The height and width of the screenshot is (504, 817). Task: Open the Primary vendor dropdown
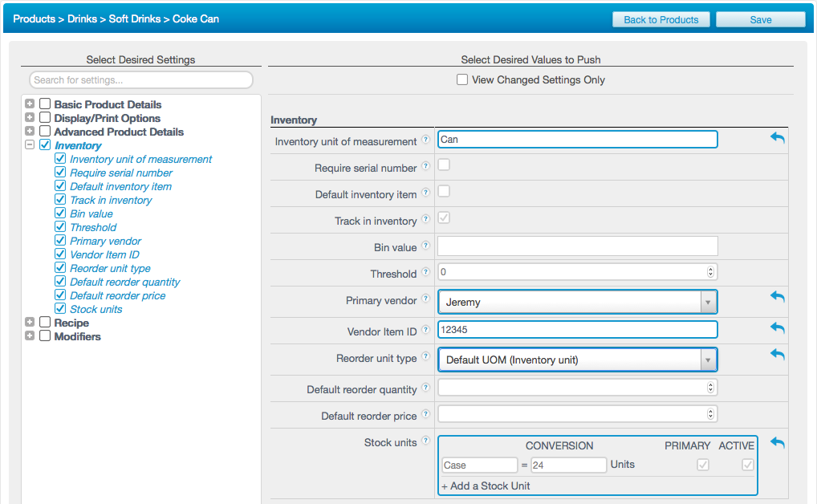click(x=709, y=301)
